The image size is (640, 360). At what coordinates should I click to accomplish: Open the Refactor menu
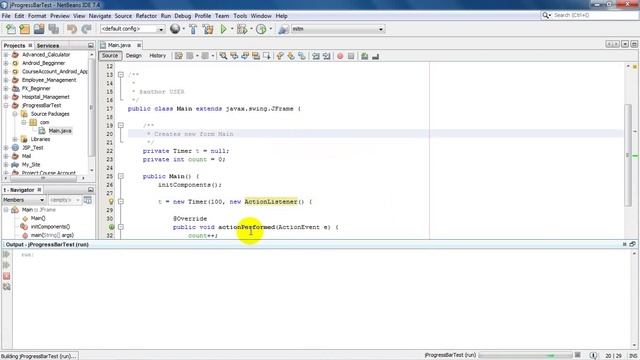coord(146,16)
